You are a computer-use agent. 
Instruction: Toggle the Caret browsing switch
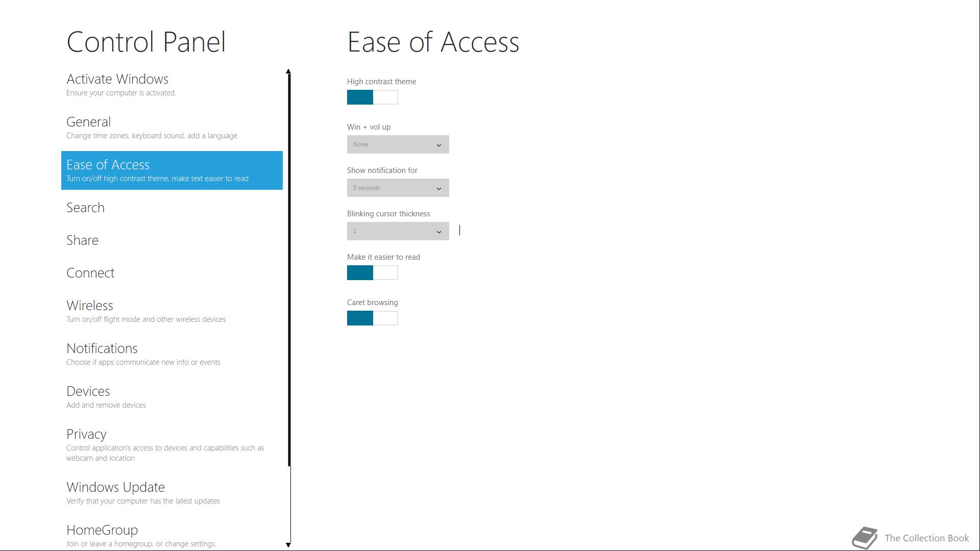[x=372, y=318]
